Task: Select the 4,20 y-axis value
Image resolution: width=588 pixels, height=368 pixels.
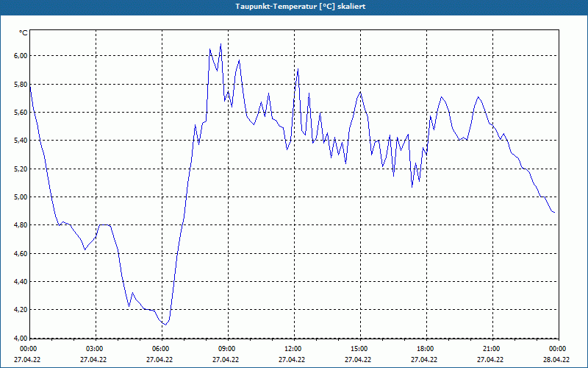Action: pos(21,310)
